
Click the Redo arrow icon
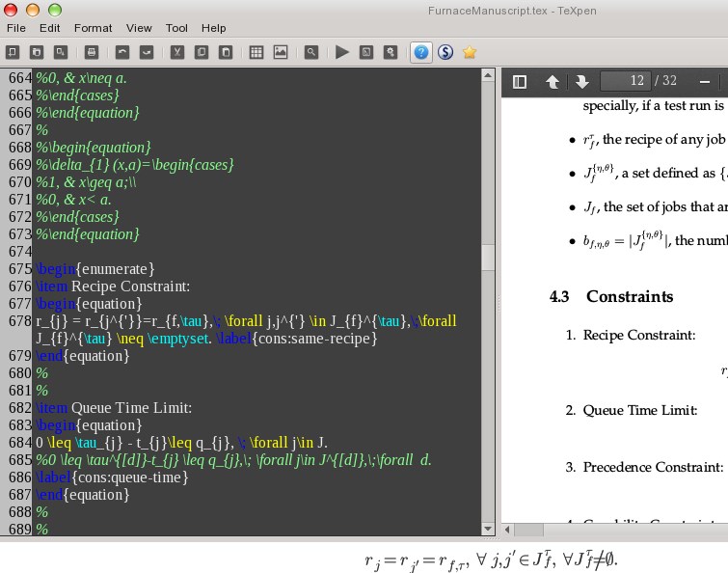coord(147,52)
